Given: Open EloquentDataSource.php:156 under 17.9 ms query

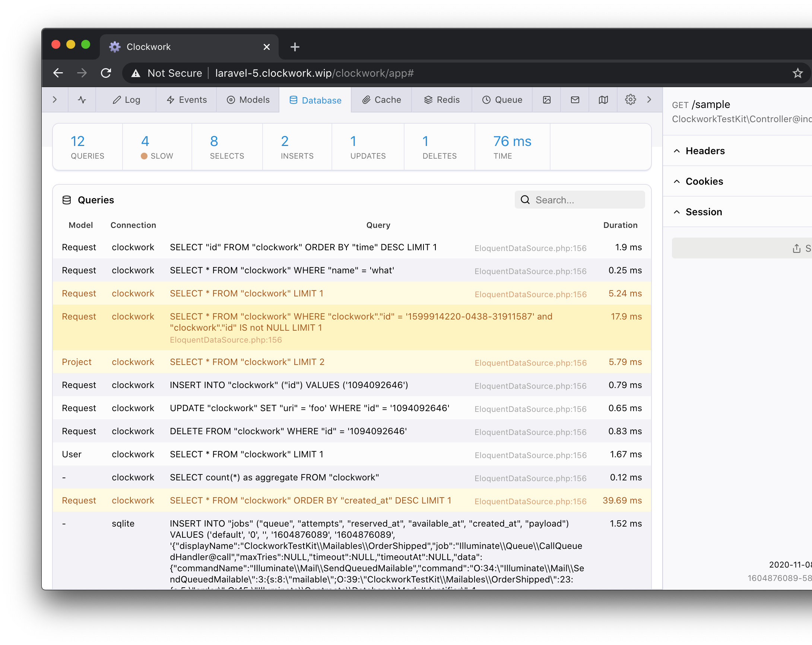Looking at the screenshot, I should [226, 340].
